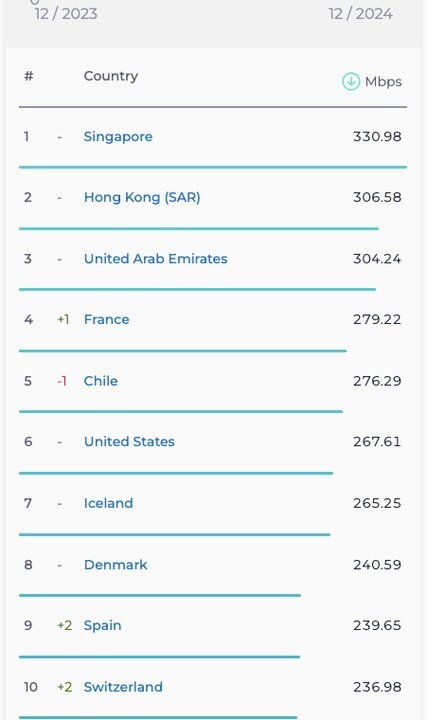Open the Singapore country link

click(118, 137)
